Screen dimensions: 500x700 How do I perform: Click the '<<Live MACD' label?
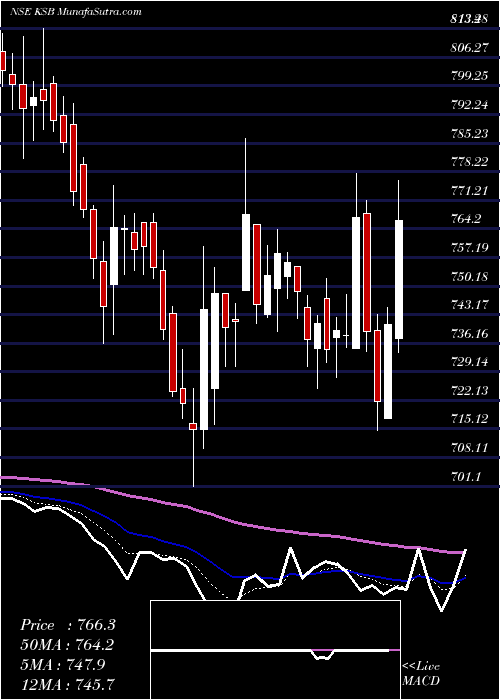pyautogui.click(x=421, y=673)
